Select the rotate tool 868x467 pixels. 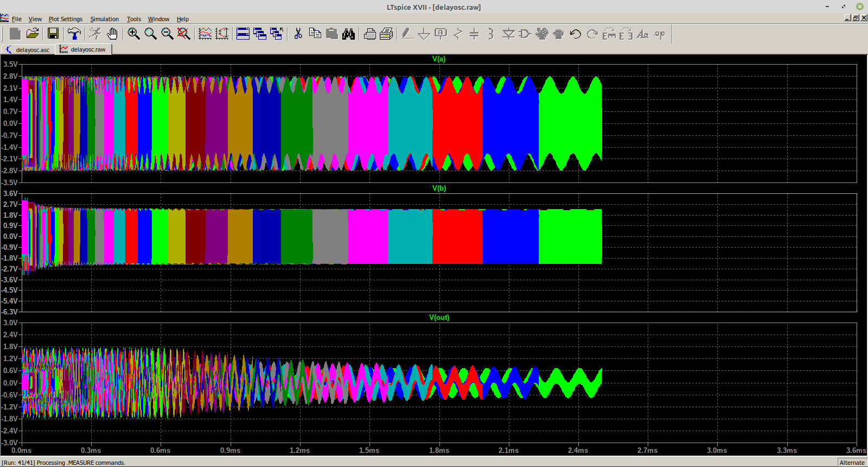(609, 34)
